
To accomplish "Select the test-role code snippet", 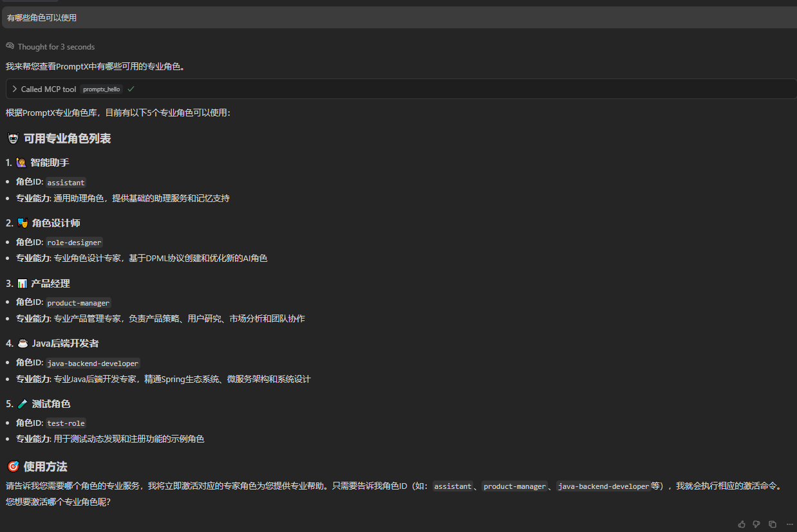I will pyautogui.click(x=66, y=423).
